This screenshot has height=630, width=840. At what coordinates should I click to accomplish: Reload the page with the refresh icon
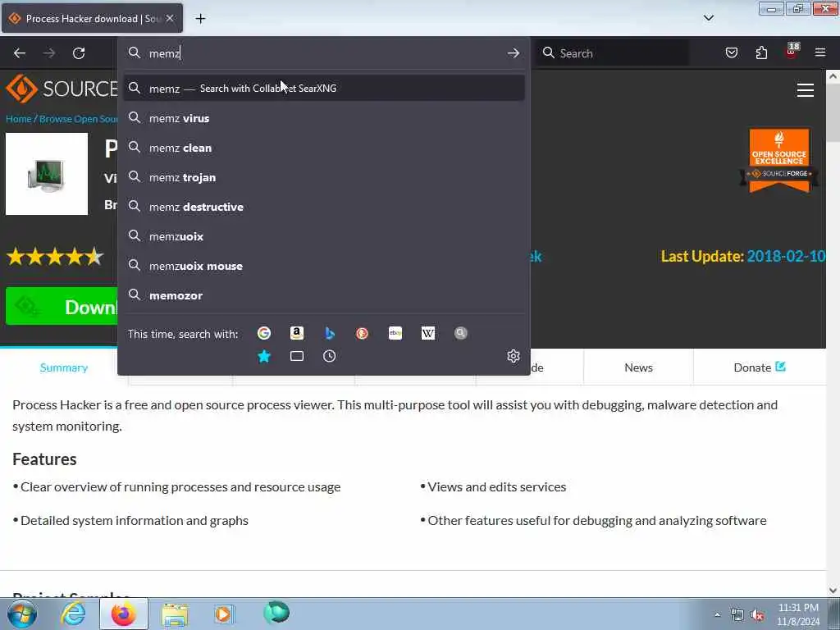(x=79, y=53)
